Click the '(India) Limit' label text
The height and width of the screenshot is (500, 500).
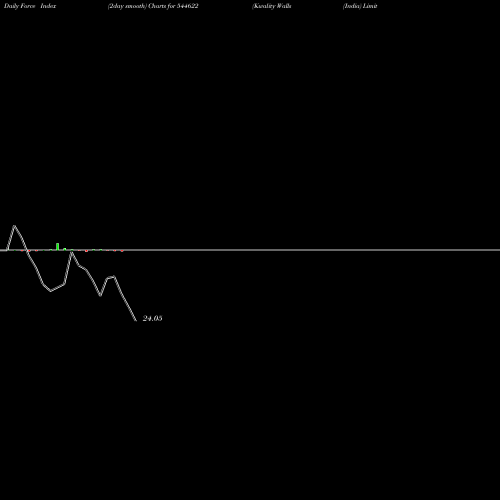360,6
